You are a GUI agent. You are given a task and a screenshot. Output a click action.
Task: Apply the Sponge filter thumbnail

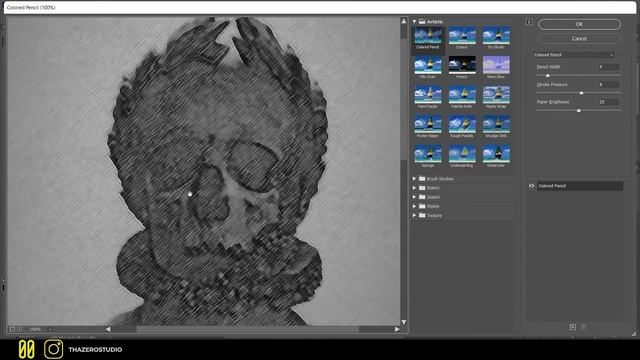tap(427, 154)
